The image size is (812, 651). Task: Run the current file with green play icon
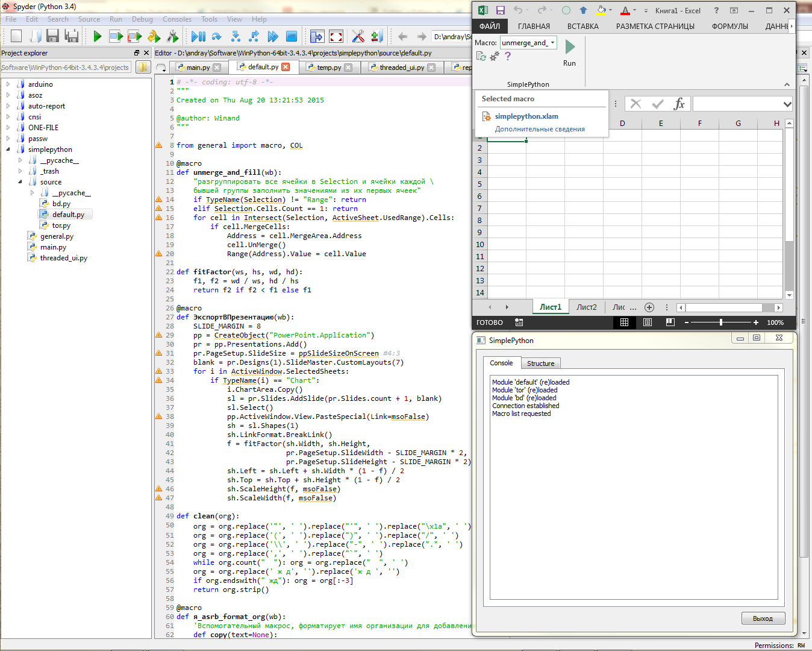coord(98,37)
